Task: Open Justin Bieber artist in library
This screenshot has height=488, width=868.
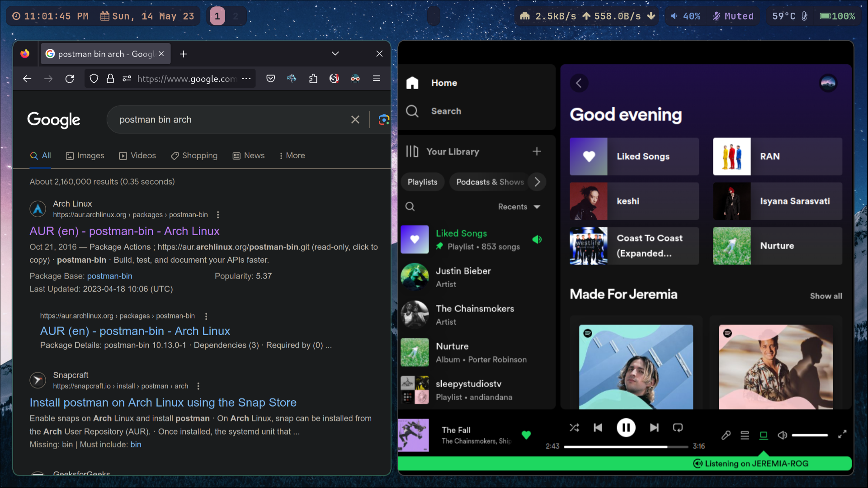Action: click(476, 277)
